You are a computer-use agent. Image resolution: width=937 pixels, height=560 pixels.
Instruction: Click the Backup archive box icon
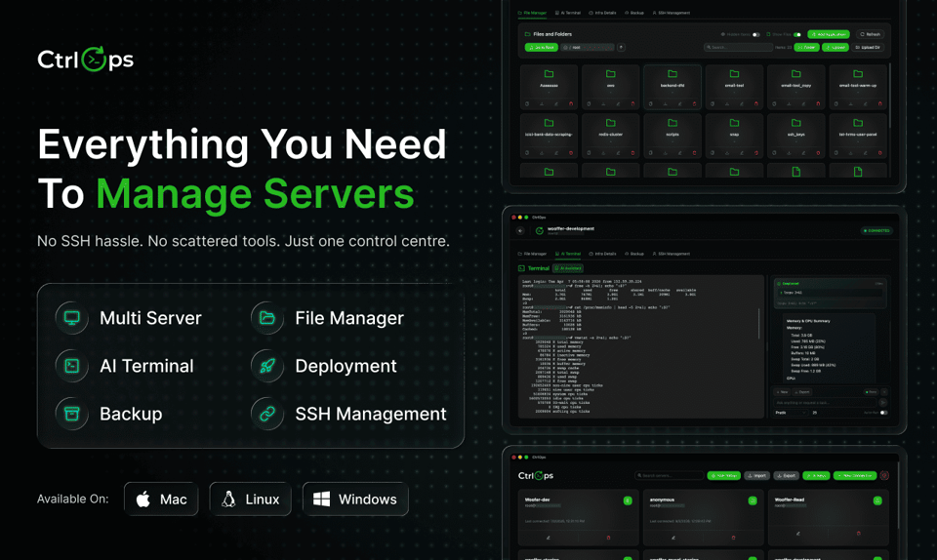pos(71,413)
